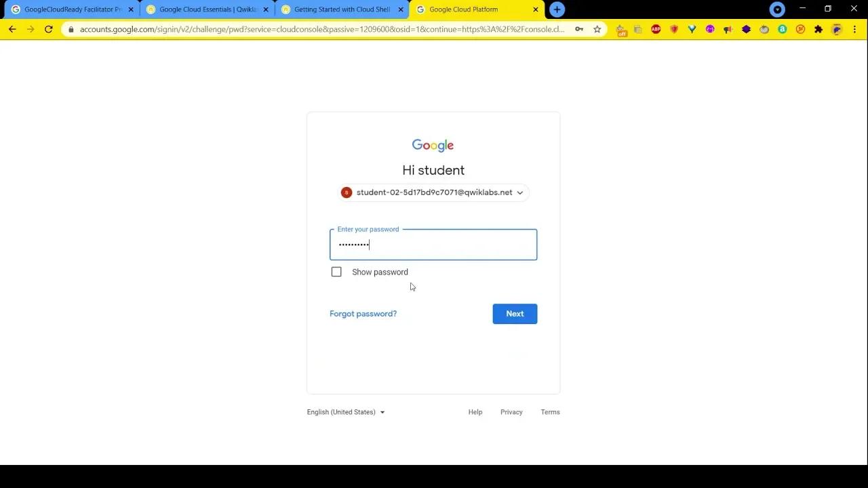Click the site security lock icon

coord(72,29)
